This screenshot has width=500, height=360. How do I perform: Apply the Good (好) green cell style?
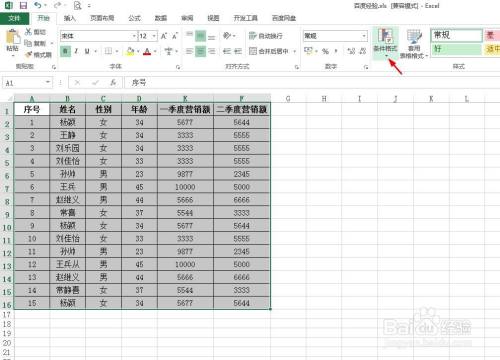pos(456,49)
